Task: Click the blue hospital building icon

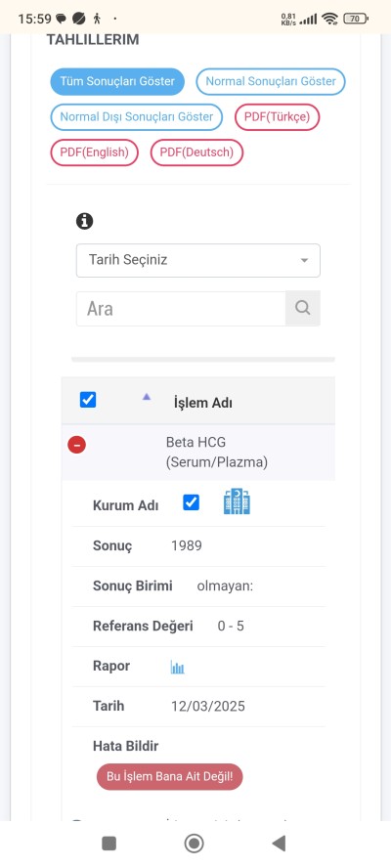Action: tap(237, 501)
